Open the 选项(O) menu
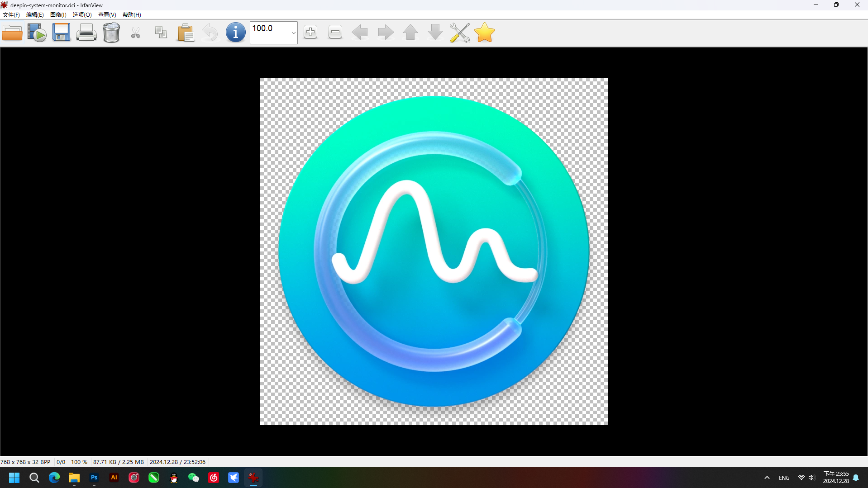Image resolution: width=868 pixels, height=488 pixels. coord(82,15)
